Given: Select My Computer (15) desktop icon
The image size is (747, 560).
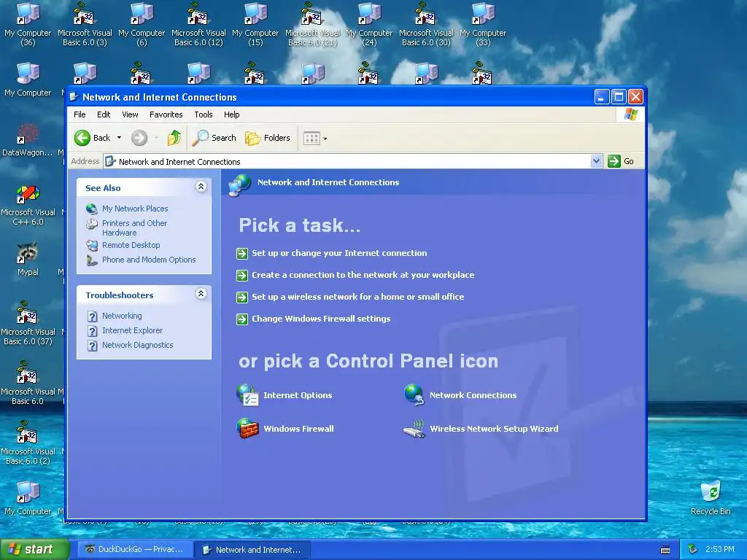Looking at the screenshot, I should (x=255, y=24).
